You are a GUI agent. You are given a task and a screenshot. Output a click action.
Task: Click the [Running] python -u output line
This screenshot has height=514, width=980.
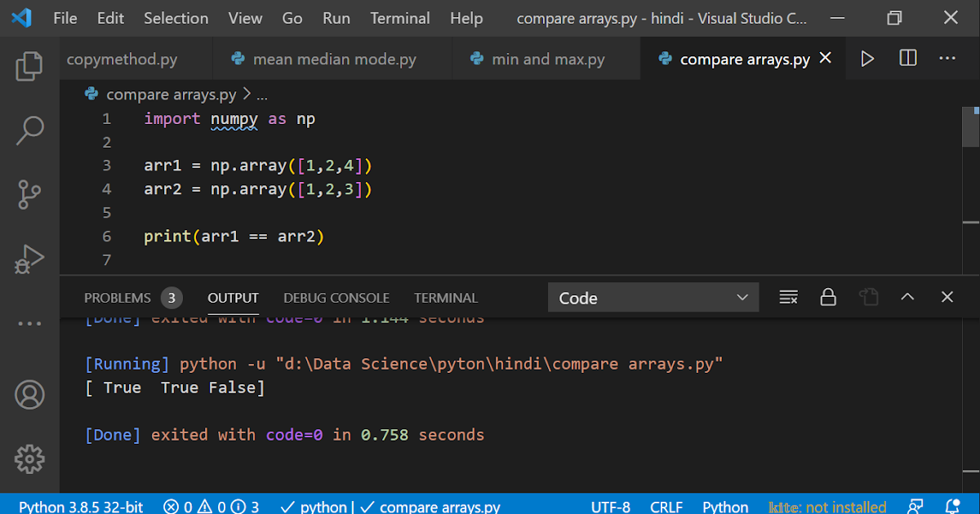404,364
